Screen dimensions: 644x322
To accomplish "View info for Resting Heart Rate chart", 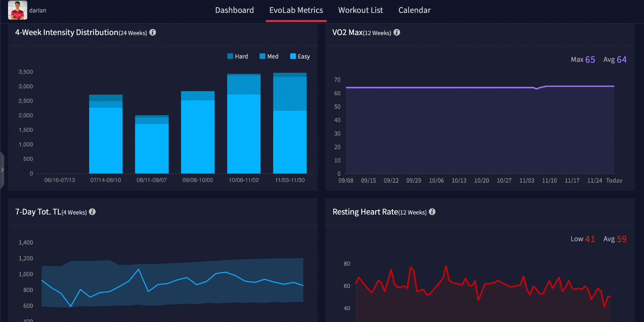I will (433, 212).
